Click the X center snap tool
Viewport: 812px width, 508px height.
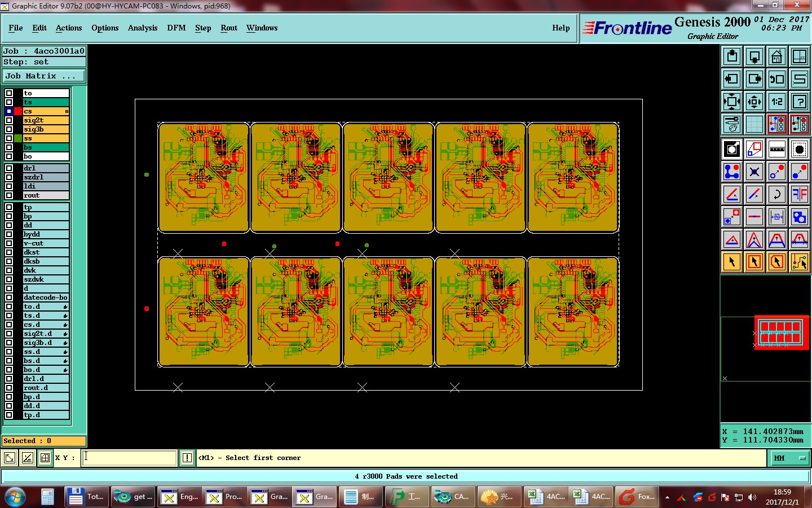(754, 172)
